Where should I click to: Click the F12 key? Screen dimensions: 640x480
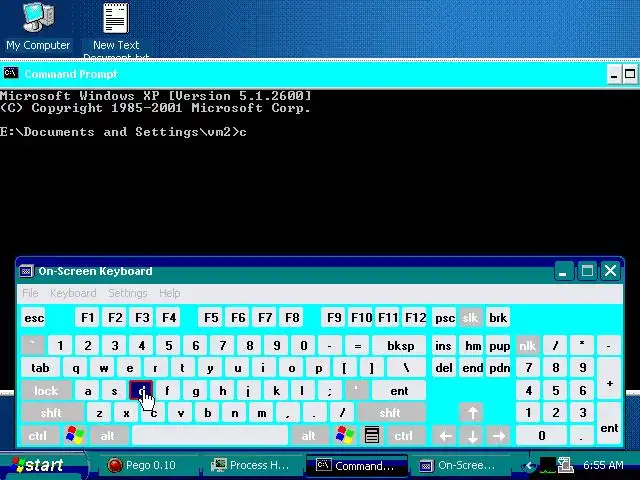click(415, 318)
